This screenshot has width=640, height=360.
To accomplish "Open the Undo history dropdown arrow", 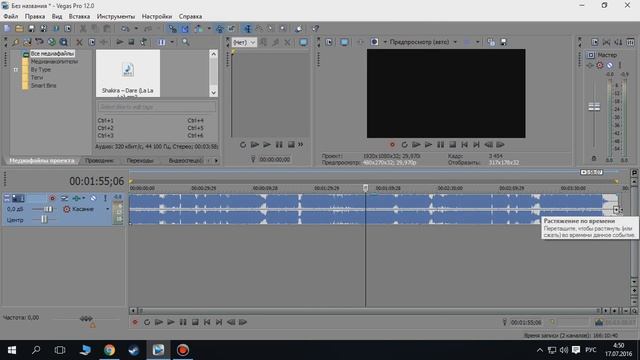I will coord(136,29).
